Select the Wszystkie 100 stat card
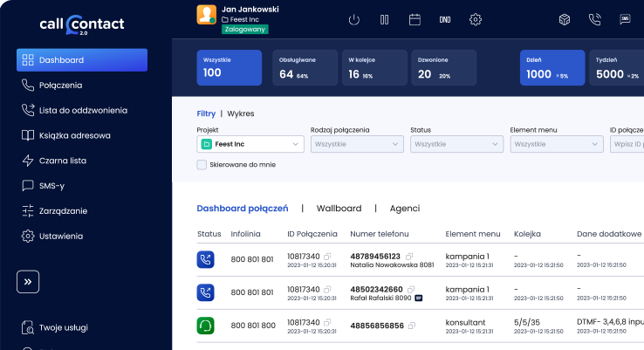 click(x=229, y=67)
